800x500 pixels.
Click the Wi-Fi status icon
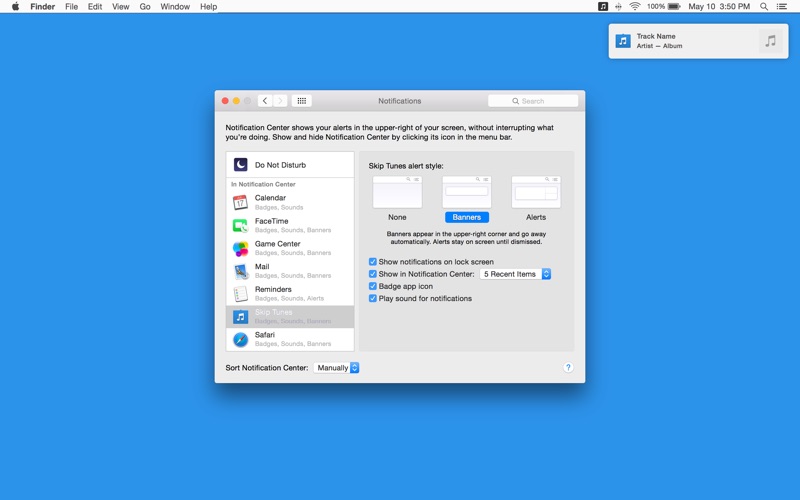[x=635, y=7]
